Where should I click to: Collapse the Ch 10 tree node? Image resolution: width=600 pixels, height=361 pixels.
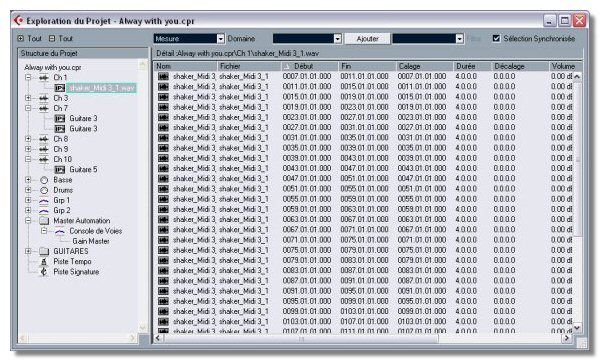(28, 159)
